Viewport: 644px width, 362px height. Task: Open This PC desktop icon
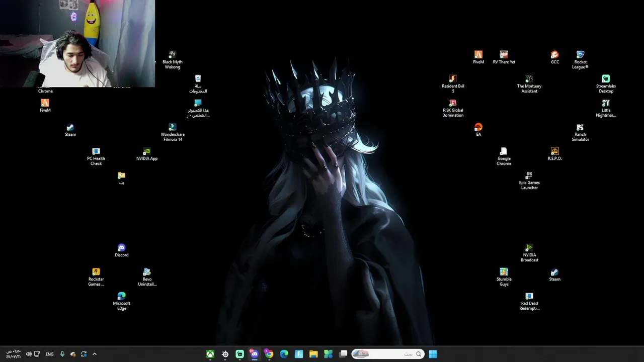(198, 108)
